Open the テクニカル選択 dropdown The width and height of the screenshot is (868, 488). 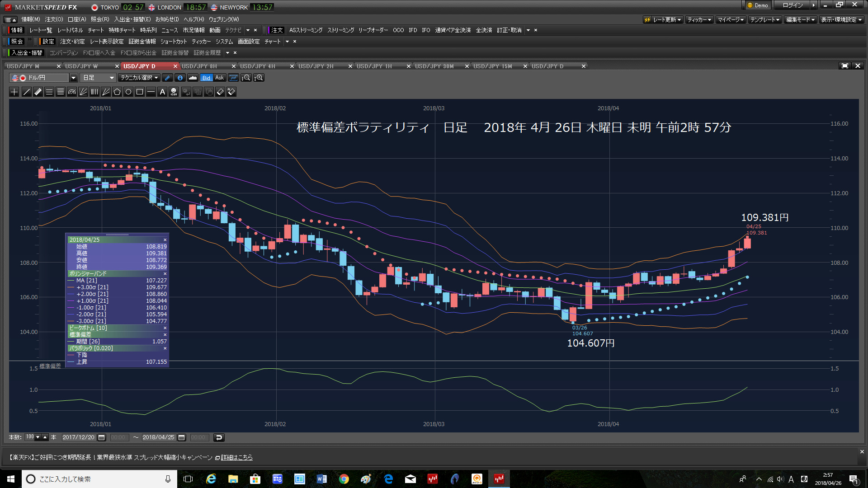click(139, 78)
